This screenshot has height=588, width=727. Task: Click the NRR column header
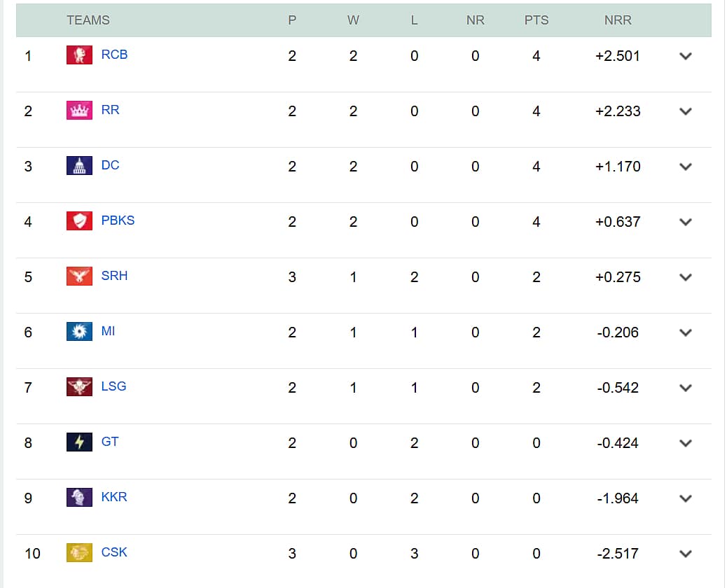click(x=618, y=20)
